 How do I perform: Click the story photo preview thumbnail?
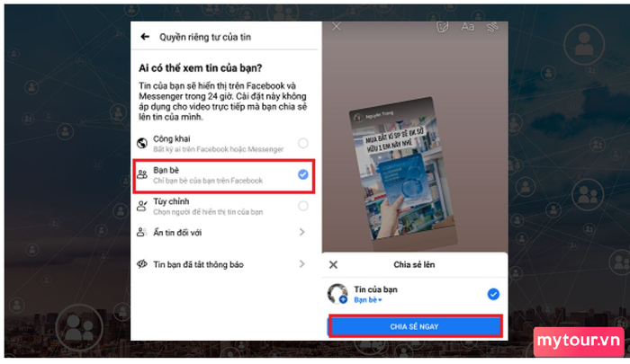click(x=403, y=171)
